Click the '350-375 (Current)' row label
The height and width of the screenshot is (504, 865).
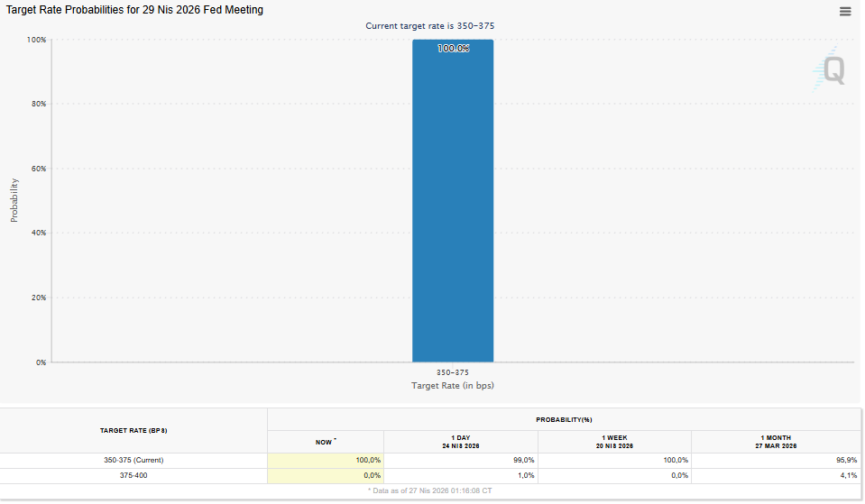click(133, 461)
